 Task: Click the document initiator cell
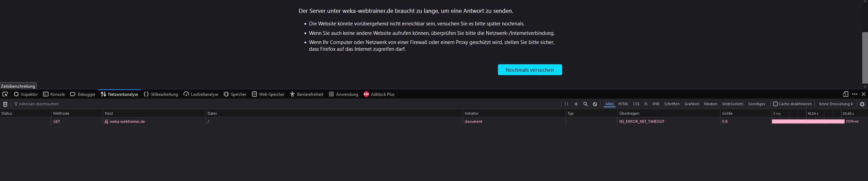(514, 121)
